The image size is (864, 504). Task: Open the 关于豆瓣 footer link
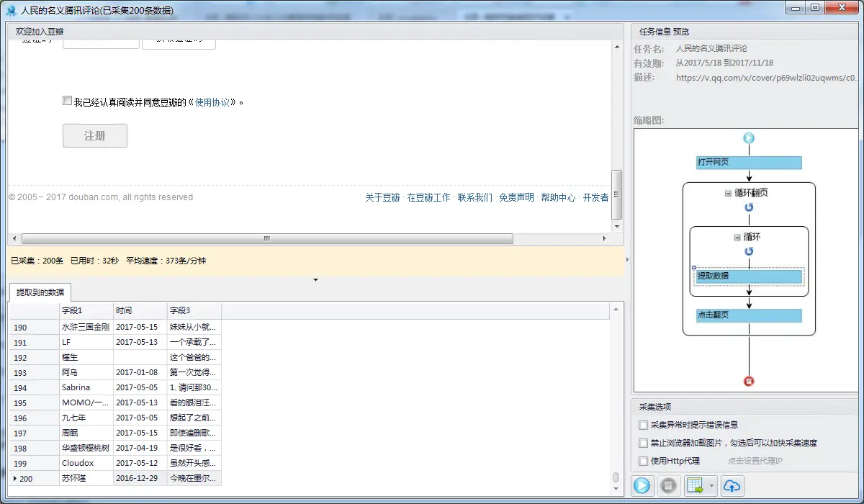[382, 197]
